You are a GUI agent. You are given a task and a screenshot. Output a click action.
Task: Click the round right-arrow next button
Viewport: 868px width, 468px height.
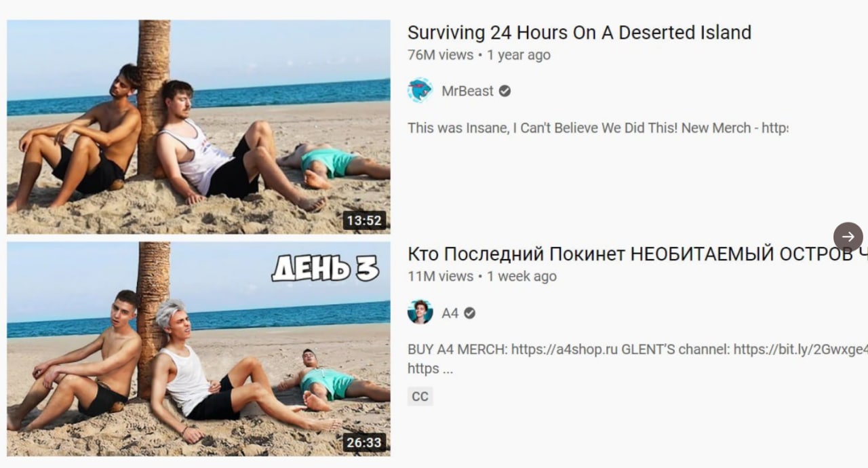point(848,237)
